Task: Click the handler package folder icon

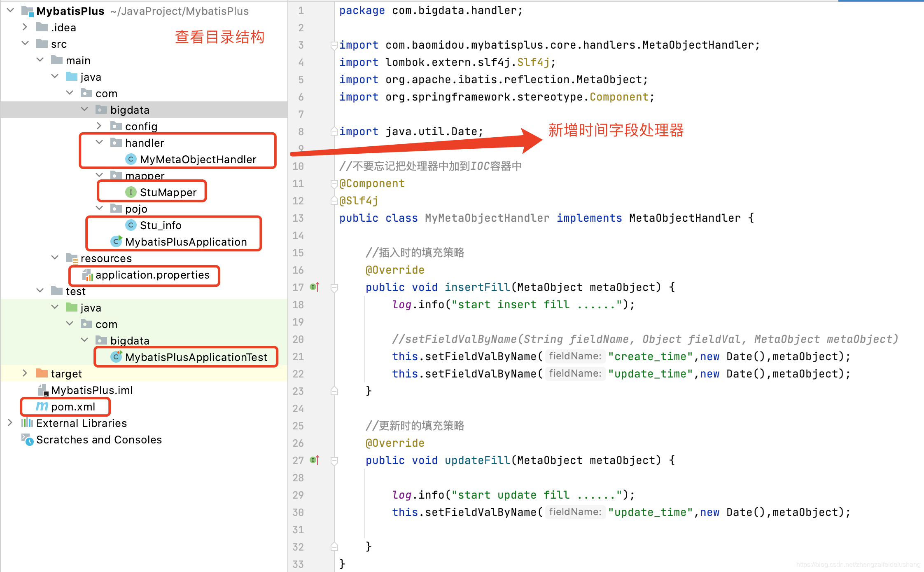Action: (116, 143)
